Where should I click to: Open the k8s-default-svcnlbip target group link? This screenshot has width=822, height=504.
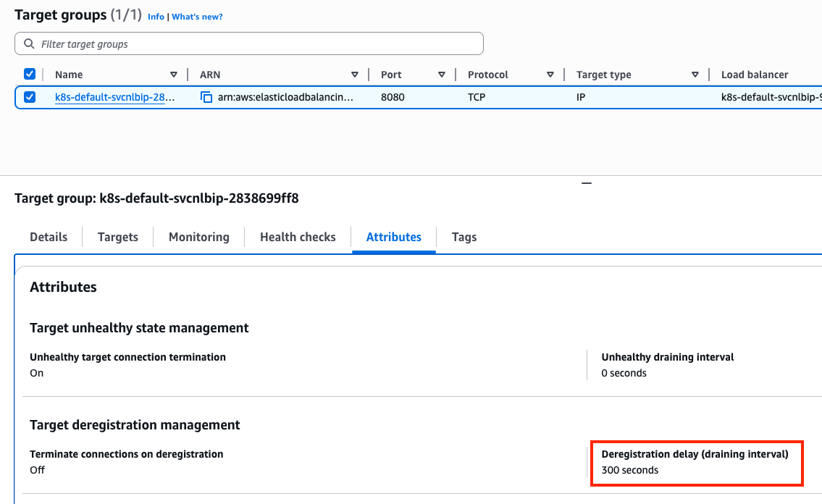[x=114, y=97]
